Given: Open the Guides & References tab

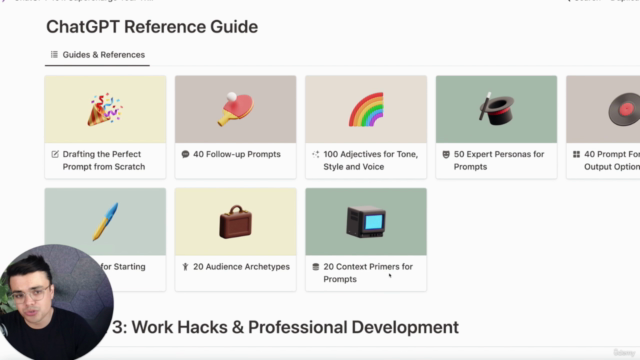Looking at the screenshot, I should tap(98, 55).
